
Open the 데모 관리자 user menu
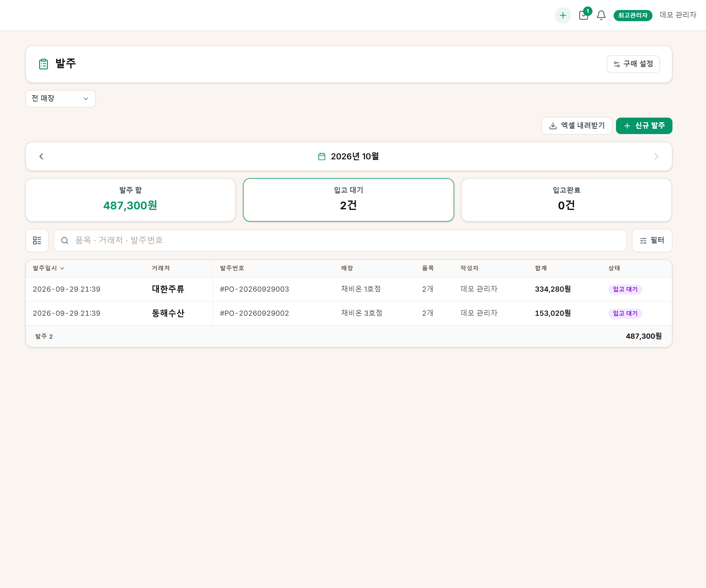[x=678, y=15]
